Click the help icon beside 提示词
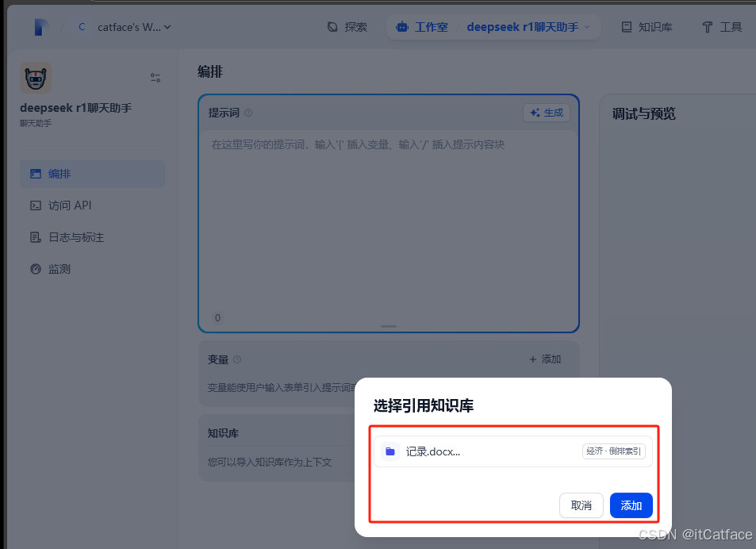The image size is (756, 549). click(x=248, y=113)
